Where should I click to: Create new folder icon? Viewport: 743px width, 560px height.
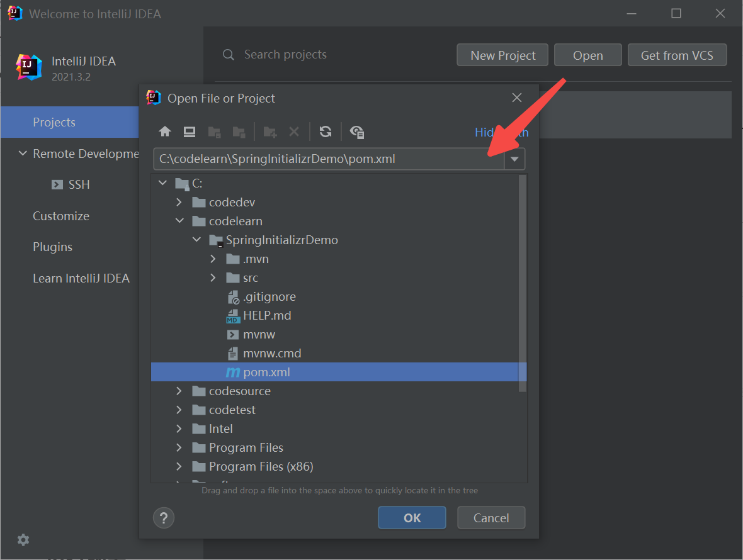point(270,132)
